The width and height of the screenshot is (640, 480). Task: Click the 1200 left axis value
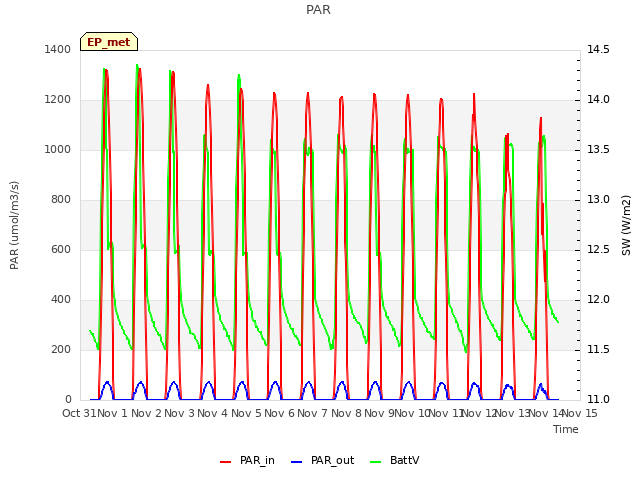pos(58,100)
